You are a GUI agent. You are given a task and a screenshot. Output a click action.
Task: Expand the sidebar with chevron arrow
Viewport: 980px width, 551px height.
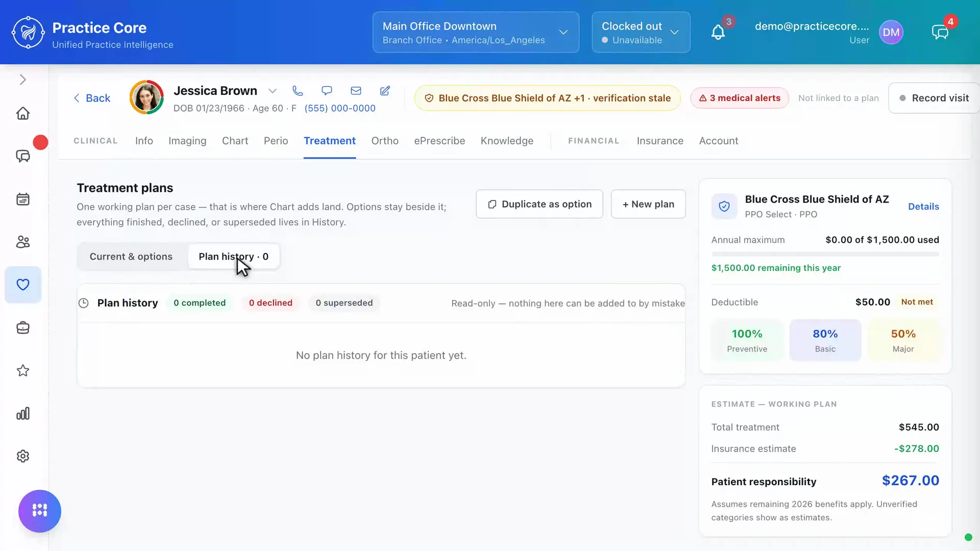coord(23,80)
